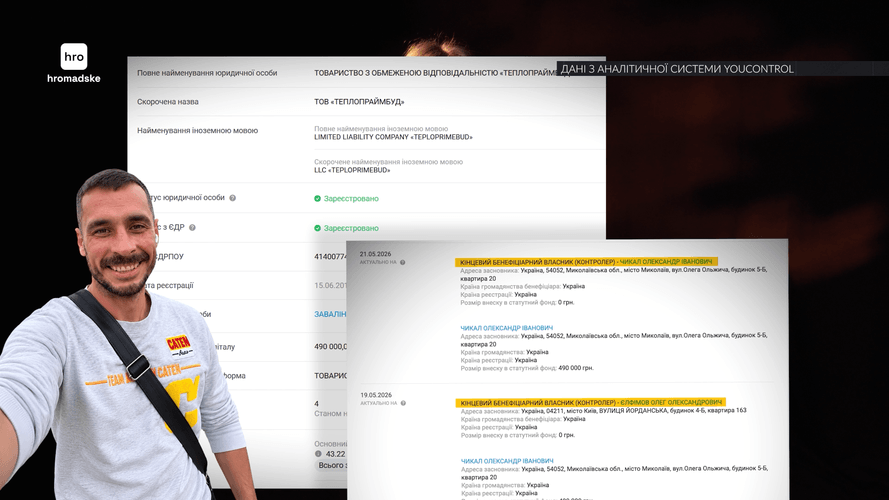Click highlighted beneficiary heading 'ЧИКАЛ ОЛЕКСАНДР ІВАНОВИЧ'
This screenshot has height=500, width=889.
[x=586, y=262]
